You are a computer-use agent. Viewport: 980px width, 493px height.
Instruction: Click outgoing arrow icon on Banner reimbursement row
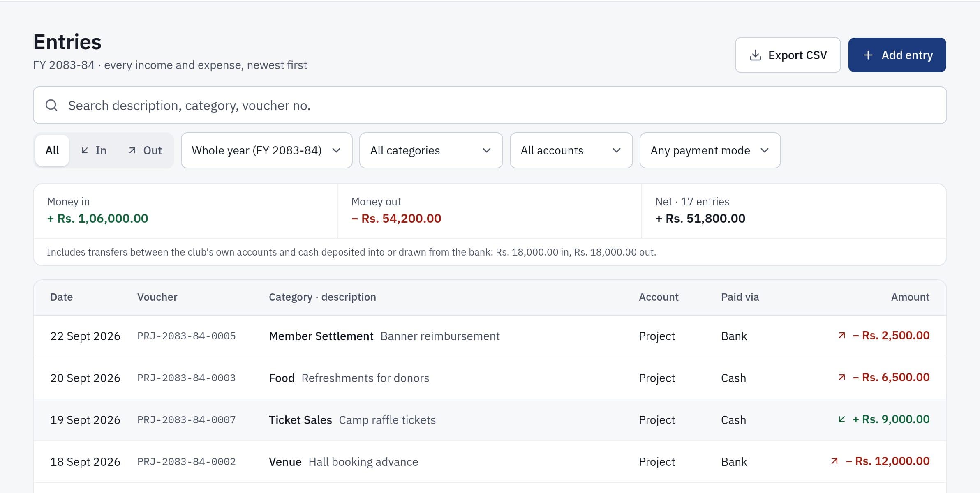(x=841, y=336)
